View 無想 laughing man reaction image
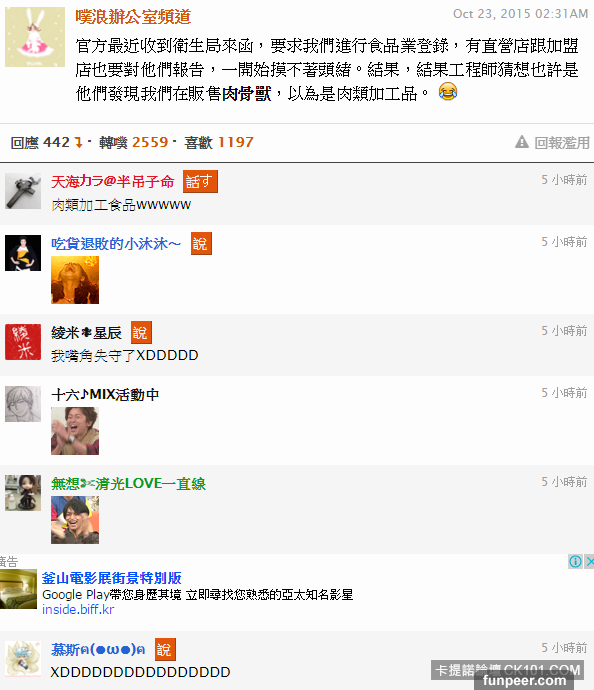Viewport: 594px width, 690px height. (x=75, y=520)
